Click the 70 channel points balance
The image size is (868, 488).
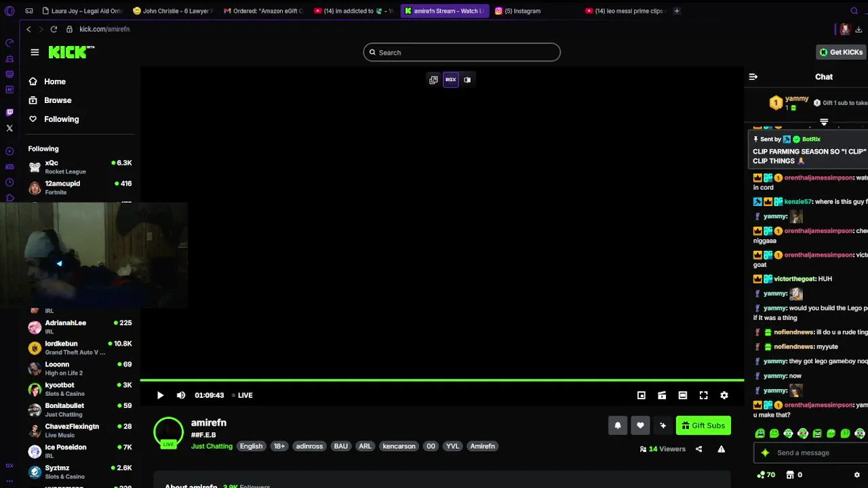coord(766,474)
